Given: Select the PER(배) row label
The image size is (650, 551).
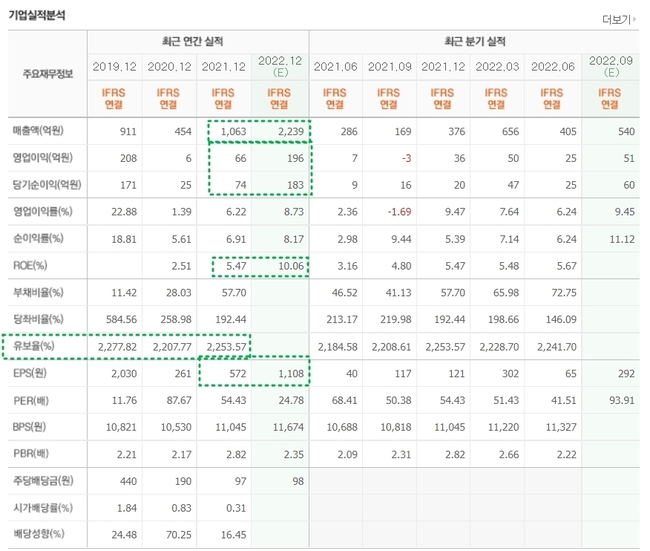Looking at the screenshot, I should [31, 401].
